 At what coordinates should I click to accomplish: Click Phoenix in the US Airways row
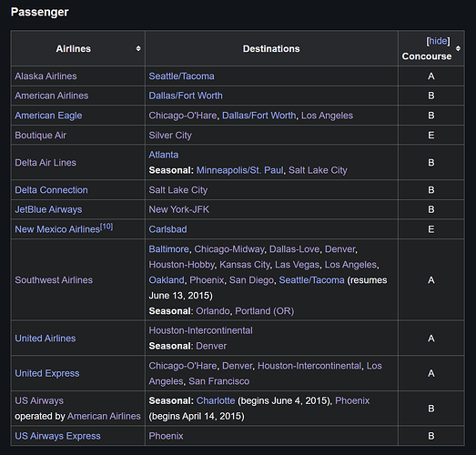tap(352, 400)
